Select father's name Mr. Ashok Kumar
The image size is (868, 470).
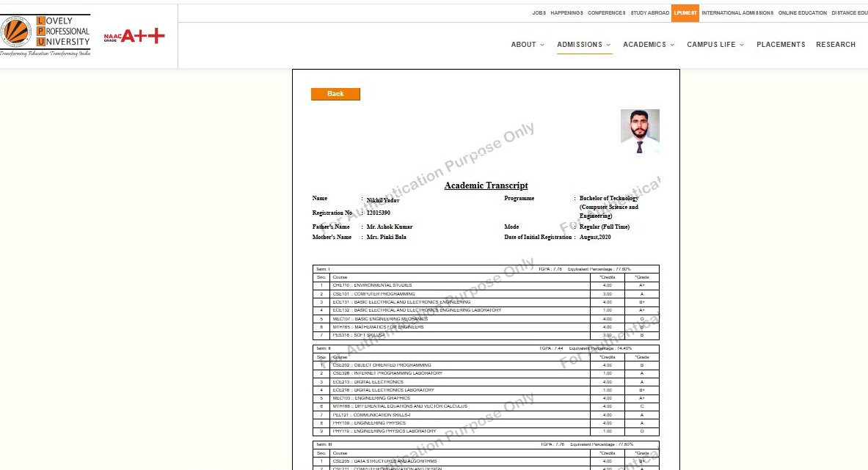389,227
